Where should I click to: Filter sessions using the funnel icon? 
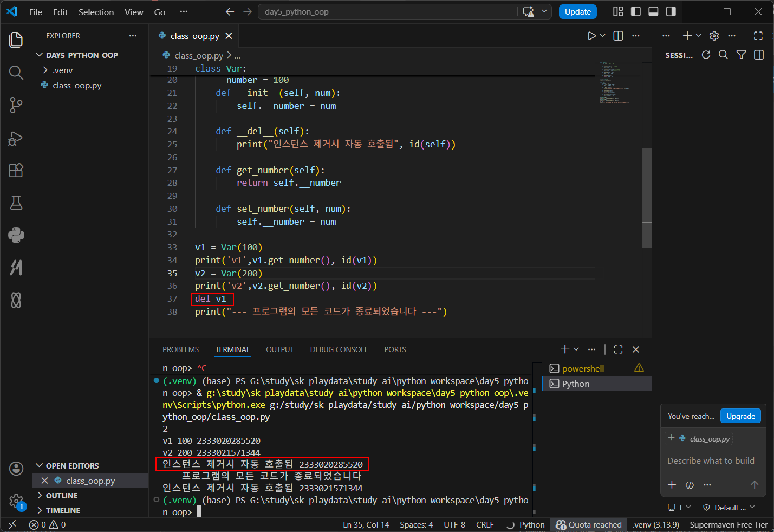pos(741,55)
